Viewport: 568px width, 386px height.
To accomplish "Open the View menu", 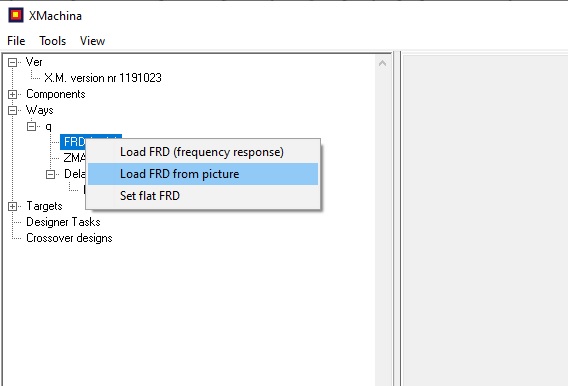I will [x=92, y=41].
